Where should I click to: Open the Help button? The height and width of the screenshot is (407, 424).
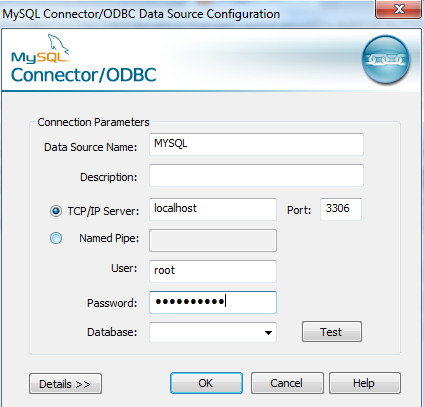coord(365,383)
